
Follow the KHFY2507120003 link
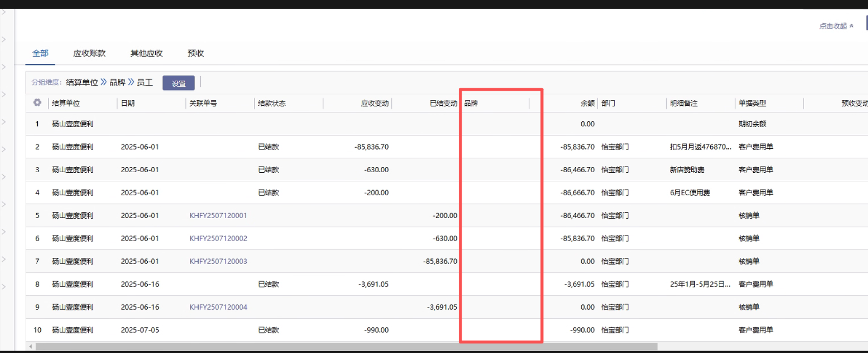(x=218, y=262)
